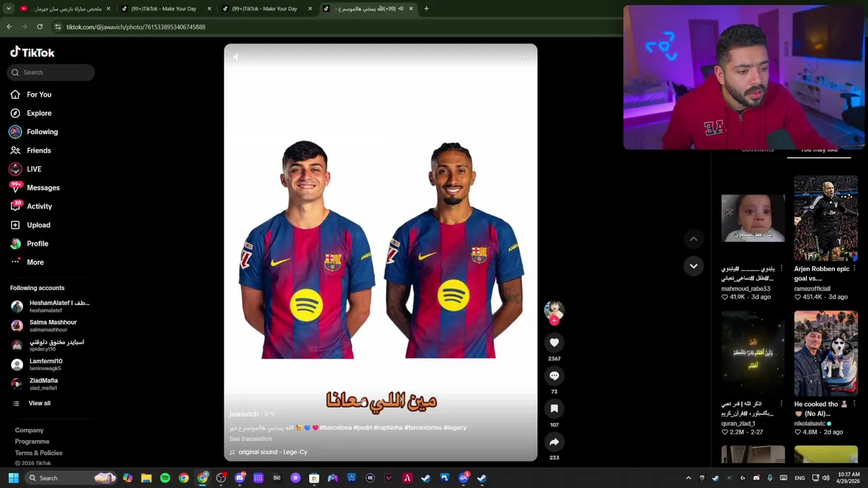The width and height of the screenshot is (868, 488).
Task: Open options for mahmoud_rabe33's video
Action: pyautogui.click(x=781, y=269)
